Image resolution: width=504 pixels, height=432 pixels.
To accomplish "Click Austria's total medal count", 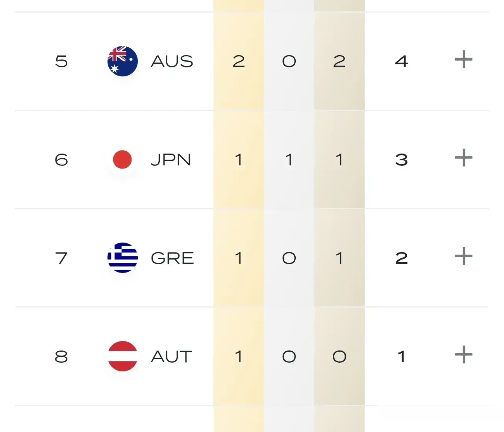I will 402,357.
